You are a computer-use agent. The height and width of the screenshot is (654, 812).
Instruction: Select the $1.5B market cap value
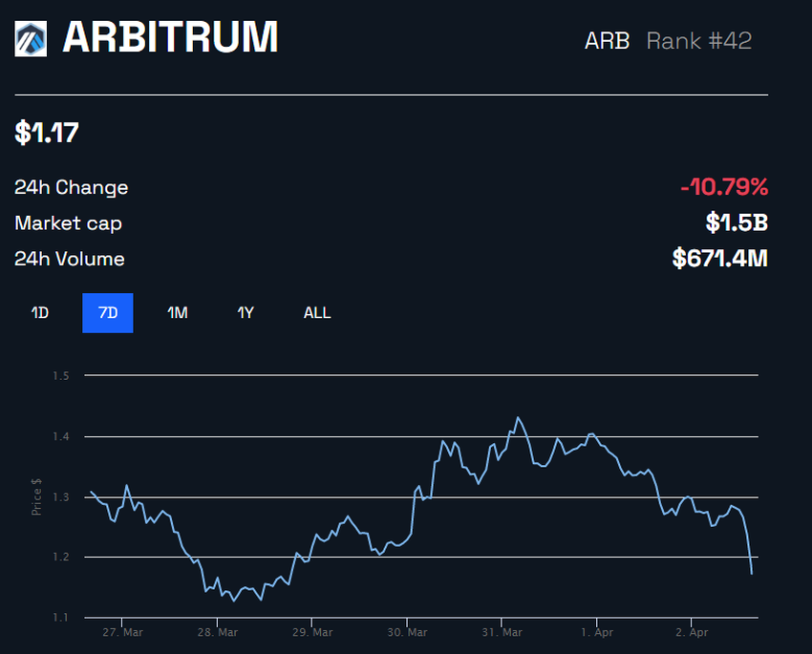pyautogui.click(x=737, y=223)
